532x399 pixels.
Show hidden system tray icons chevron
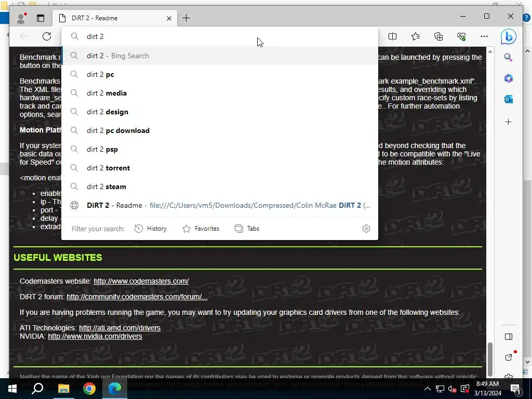(428, 389)
